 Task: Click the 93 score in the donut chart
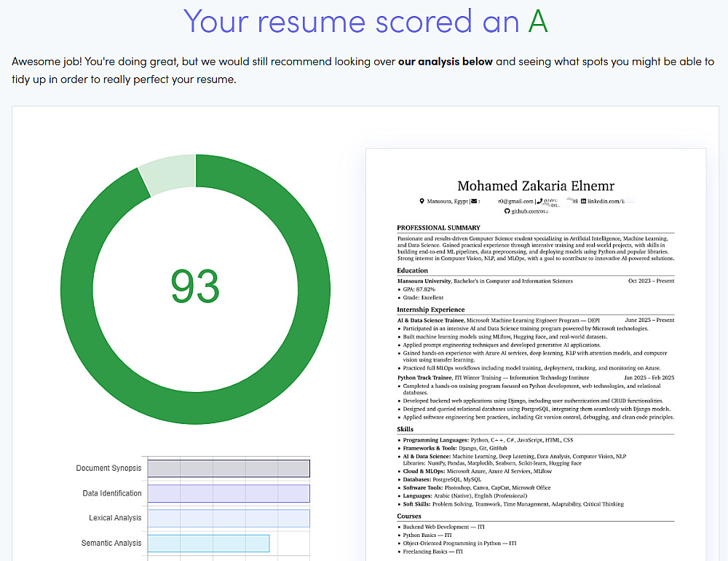click(x=195, y=287)
